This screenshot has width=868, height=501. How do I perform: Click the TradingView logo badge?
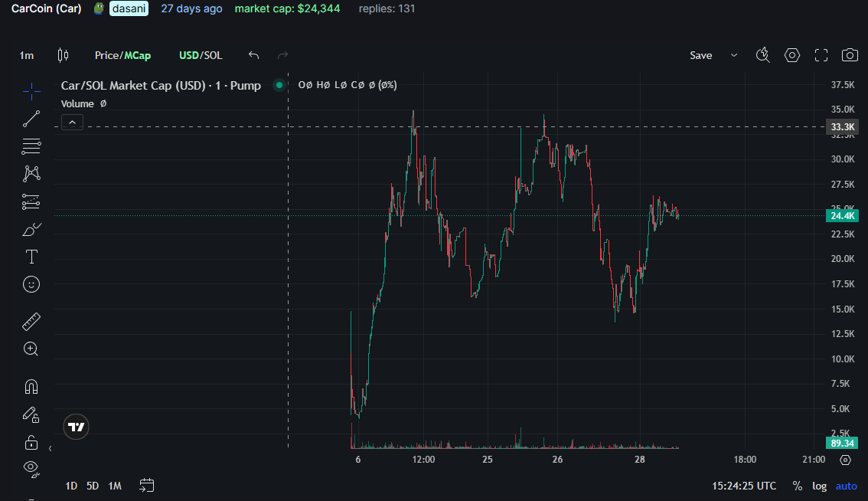77,427
